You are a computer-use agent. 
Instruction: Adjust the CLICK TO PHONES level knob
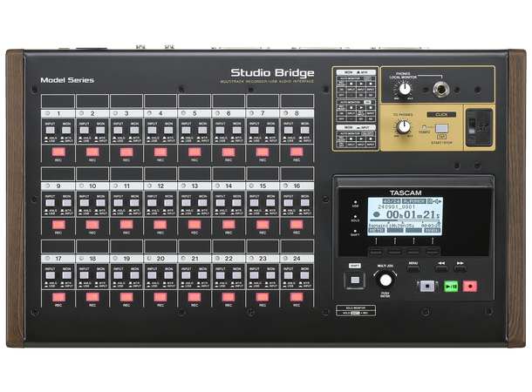tap(404, 127)
